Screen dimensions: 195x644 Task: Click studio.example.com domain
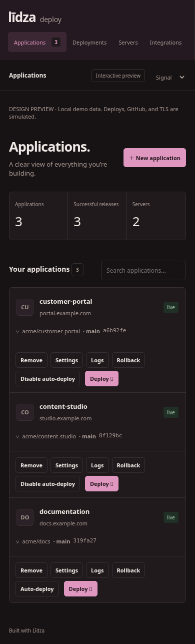coord(65,418)
